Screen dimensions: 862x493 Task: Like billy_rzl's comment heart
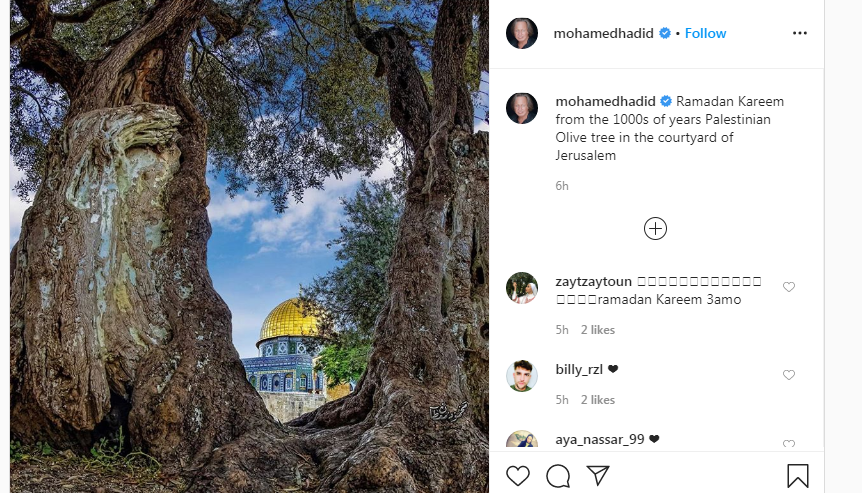point(789,375)
